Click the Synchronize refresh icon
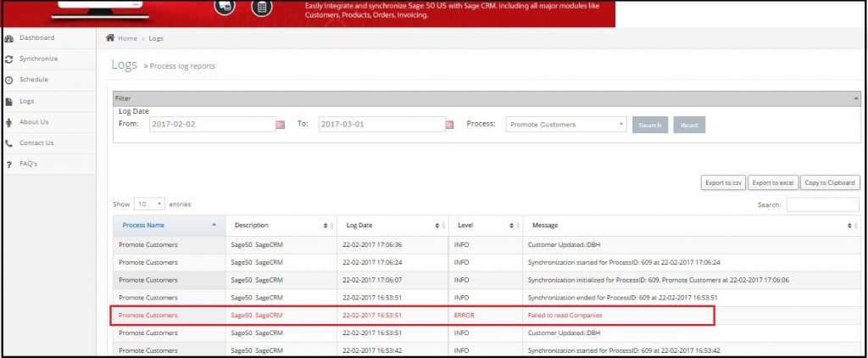The image size is (868, 358). click(x=8, y=59)
